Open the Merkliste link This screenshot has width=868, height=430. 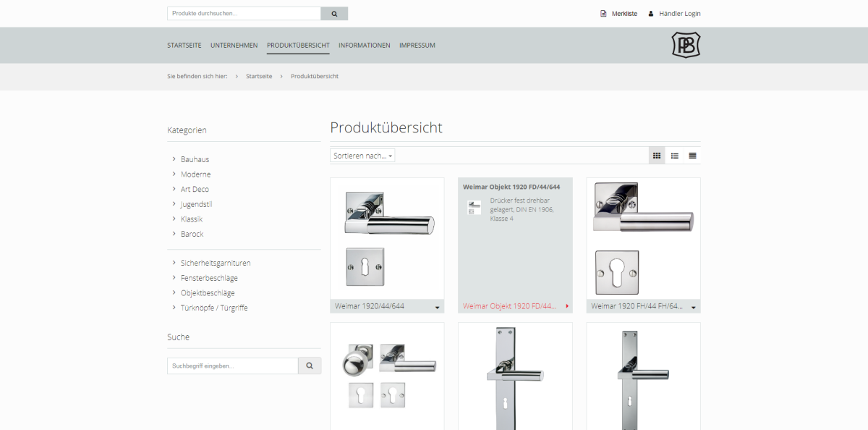[624, 14]
